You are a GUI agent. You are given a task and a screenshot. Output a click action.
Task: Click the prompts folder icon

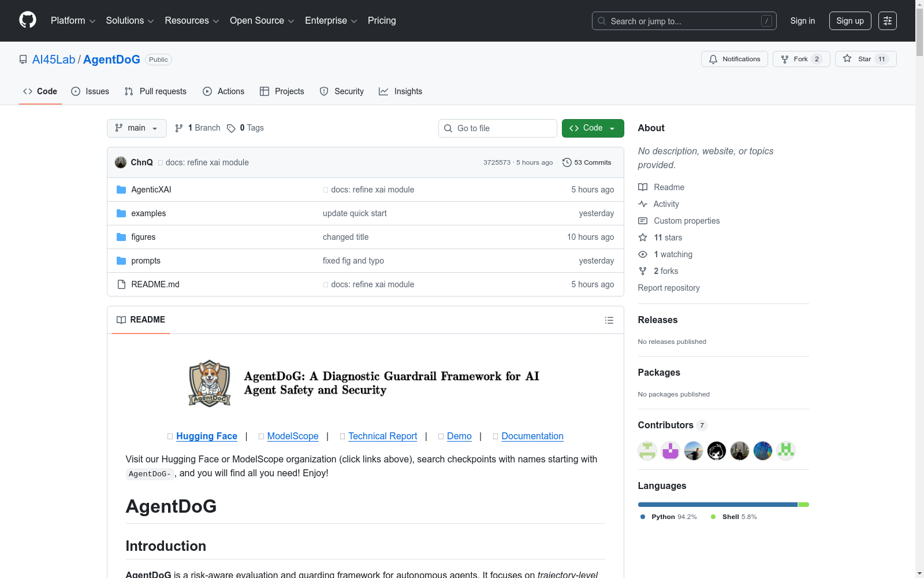pyautogui.click(x=121, y=261)
